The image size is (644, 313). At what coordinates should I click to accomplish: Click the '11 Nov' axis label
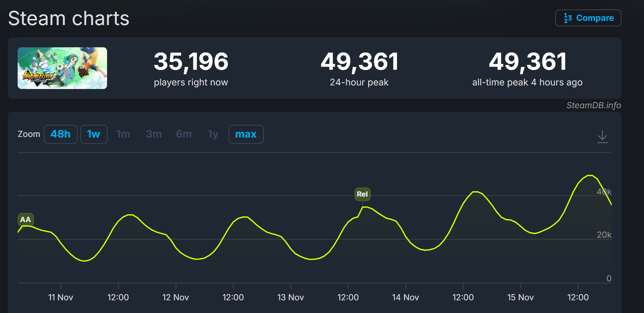tap(61, 297)
